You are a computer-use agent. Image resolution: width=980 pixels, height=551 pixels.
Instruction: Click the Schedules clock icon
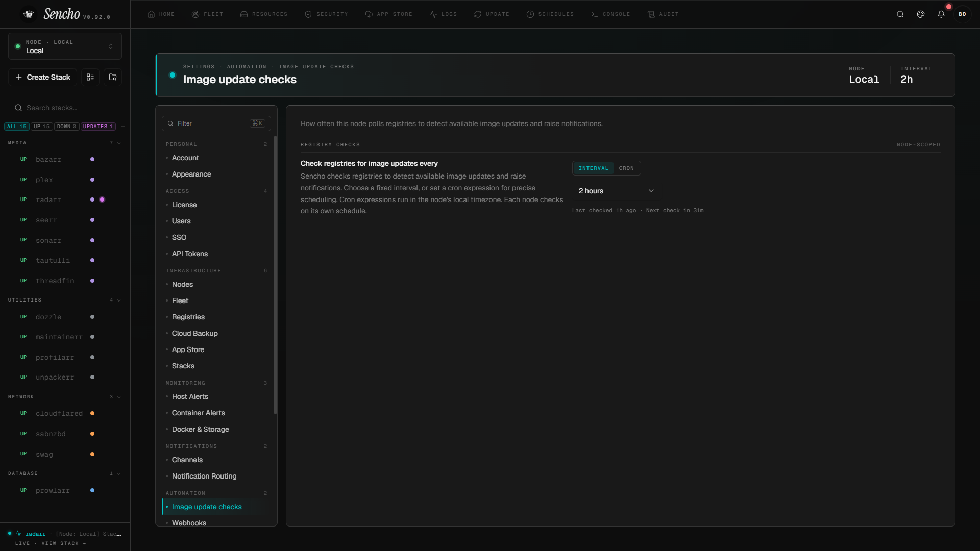point(530,14)
